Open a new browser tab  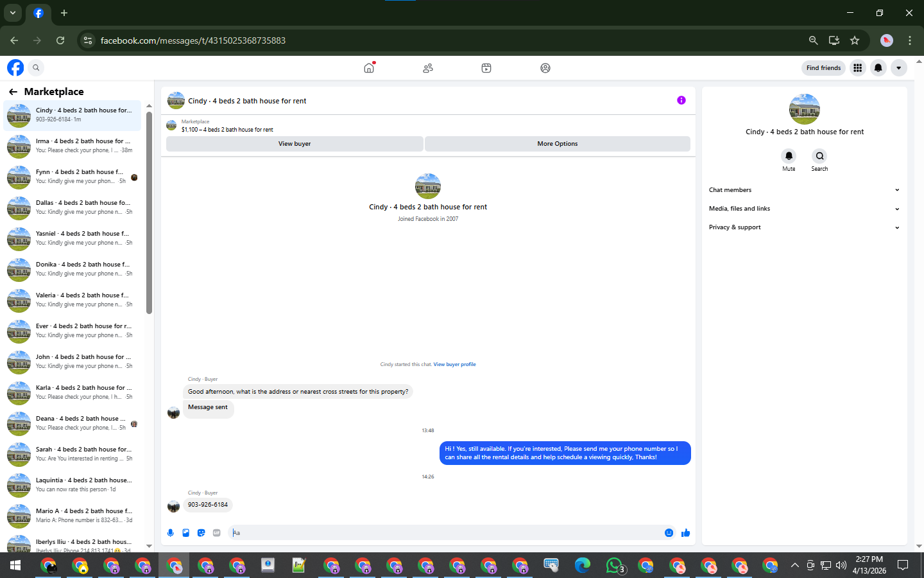(64, 13)
